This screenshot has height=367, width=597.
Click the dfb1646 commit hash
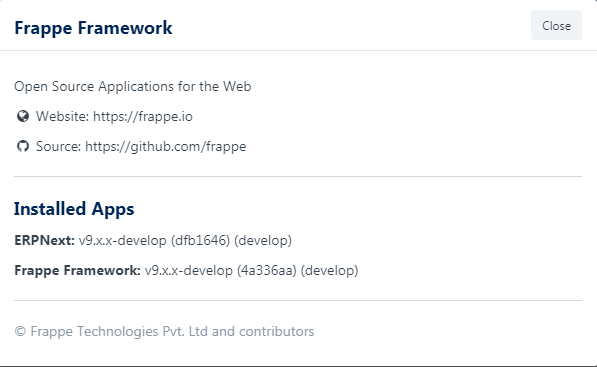coord(201,241)
